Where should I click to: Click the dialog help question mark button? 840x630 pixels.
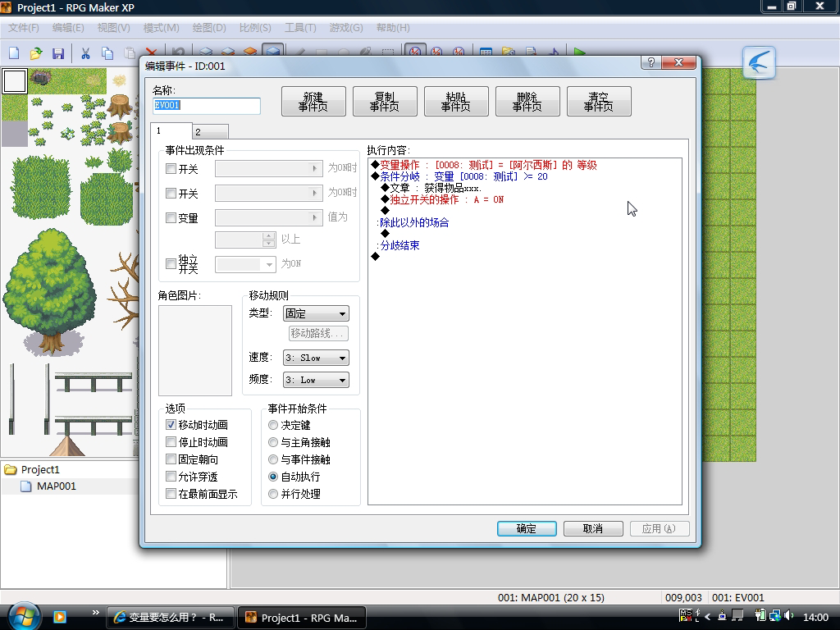(x=651, y=62)
